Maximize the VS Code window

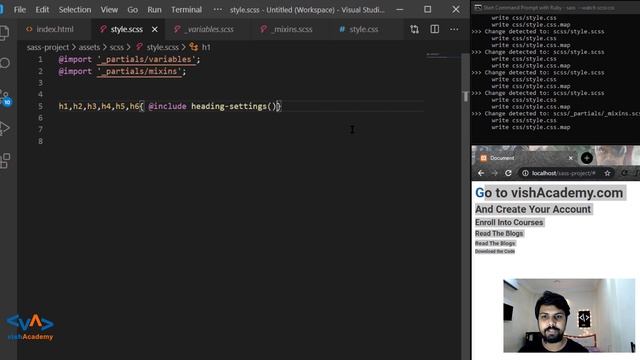click(x=427, y=9)
